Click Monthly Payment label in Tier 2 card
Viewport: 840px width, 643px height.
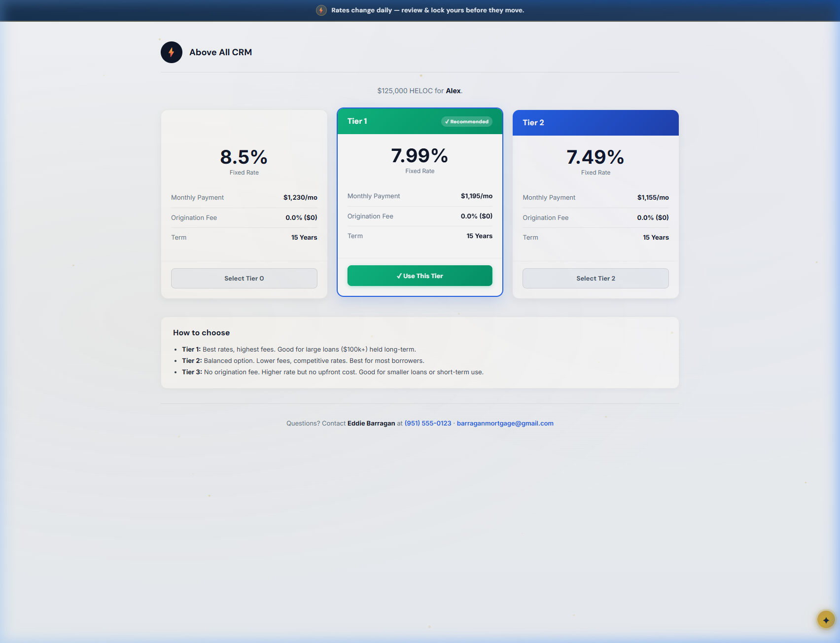549,197
